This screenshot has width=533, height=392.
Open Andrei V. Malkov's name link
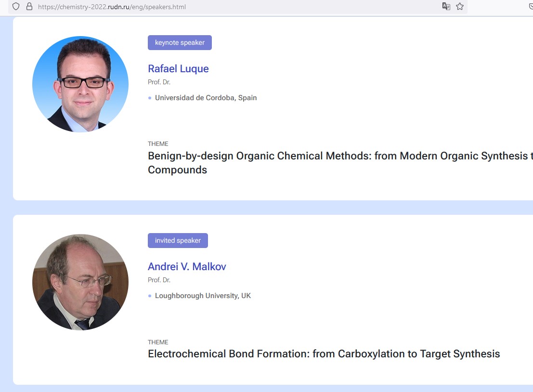tap(187, 267)
